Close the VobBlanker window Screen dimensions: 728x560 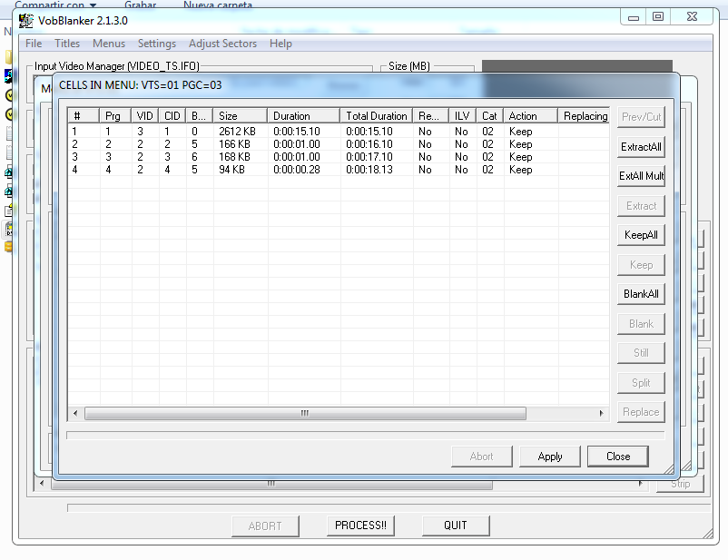(692, 17)
